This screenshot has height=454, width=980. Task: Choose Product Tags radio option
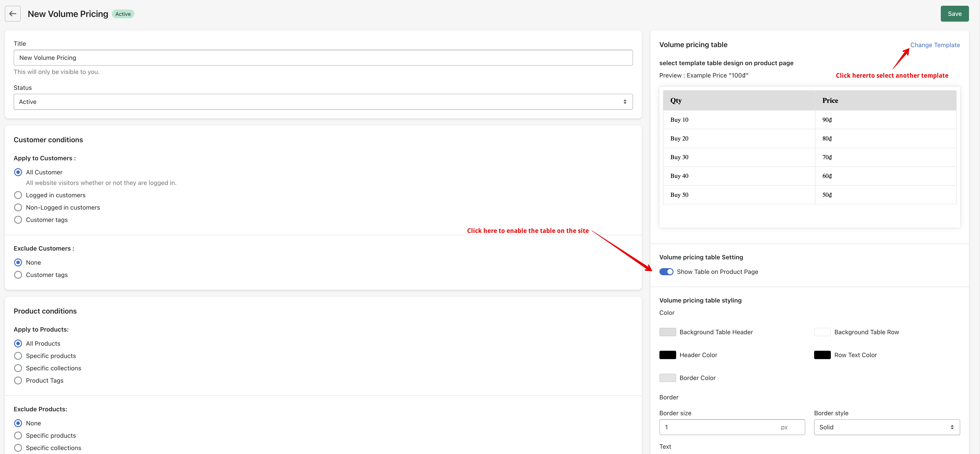click(18, 381)
